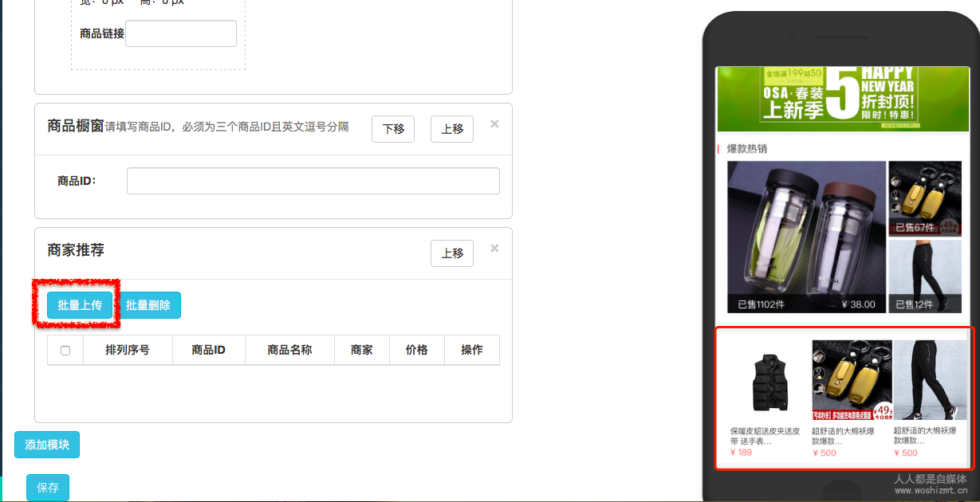Click 添加模块 to add a module
Image resolution: width=980 pixels, height=502 pixels.
[47, 445]
